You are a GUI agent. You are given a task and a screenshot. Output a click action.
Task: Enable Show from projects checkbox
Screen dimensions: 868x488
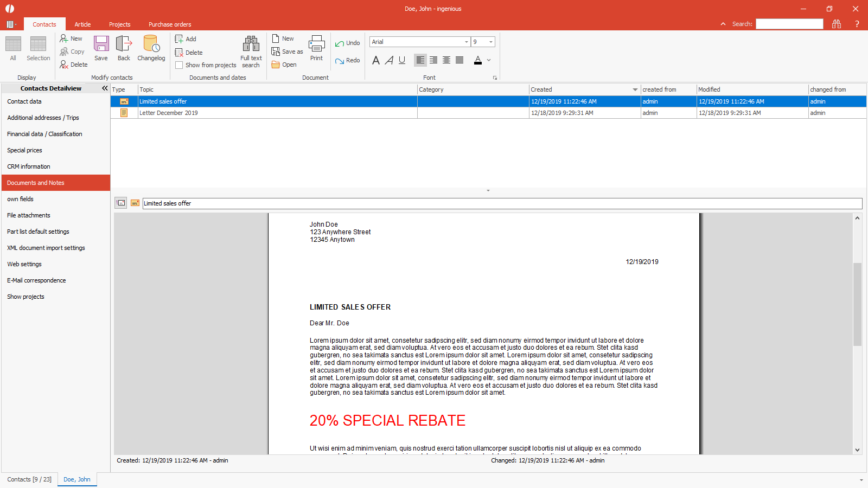[179, 65]
